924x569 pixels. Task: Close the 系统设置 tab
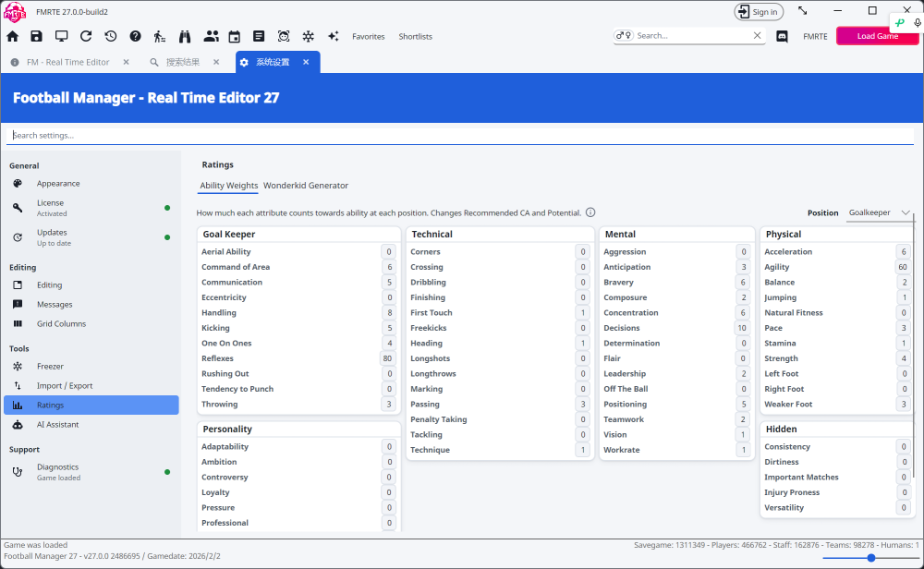306,62
